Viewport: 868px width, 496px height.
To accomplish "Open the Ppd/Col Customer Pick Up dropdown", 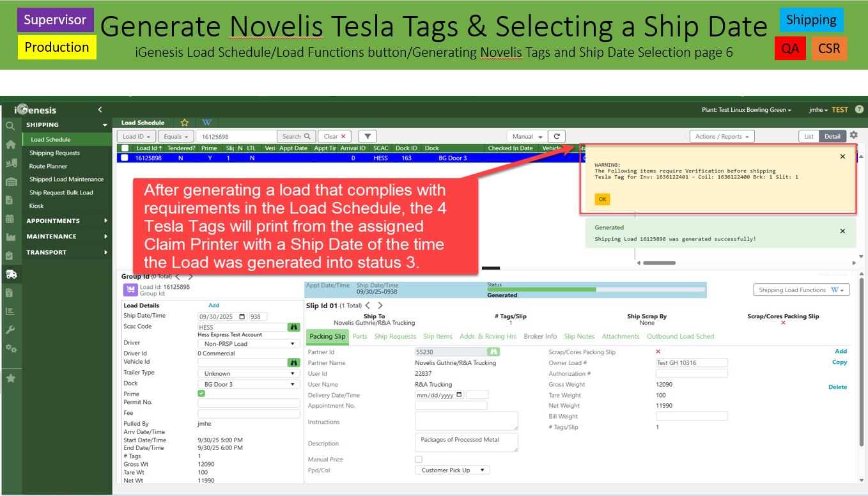I will click(x=453, y=470).
